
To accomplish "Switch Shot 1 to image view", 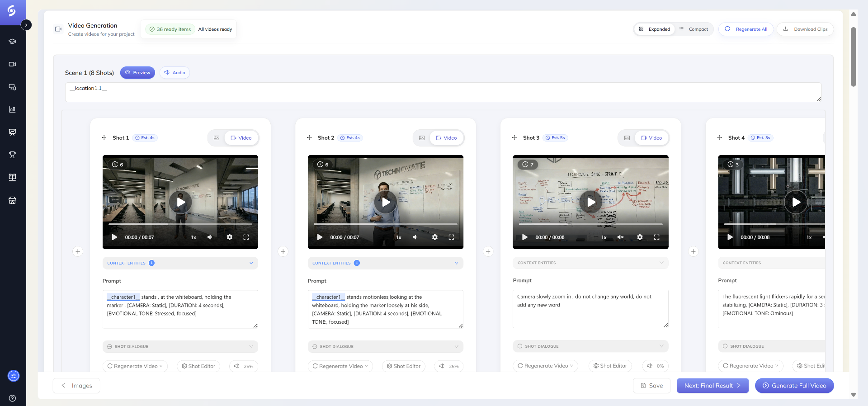I will [217, 138].
